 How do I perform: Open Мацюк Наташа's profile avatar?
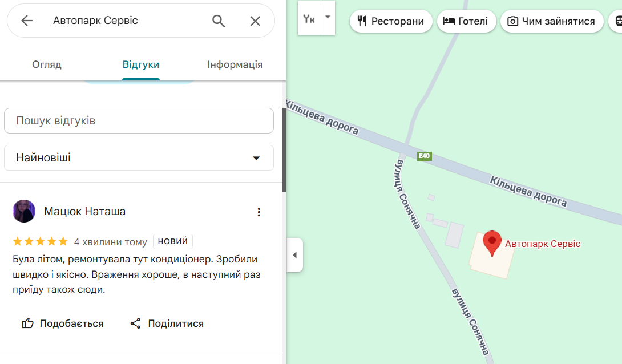pos(24,211)
